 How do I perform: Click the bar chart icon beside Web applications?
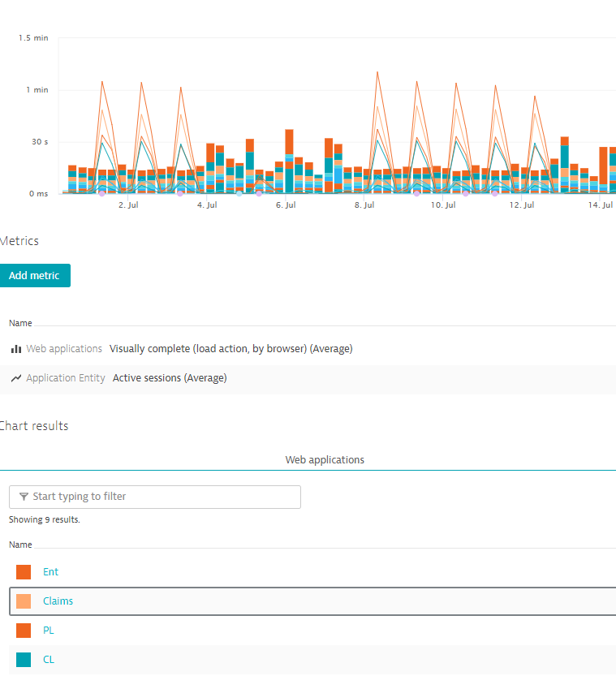coord(16,349)
